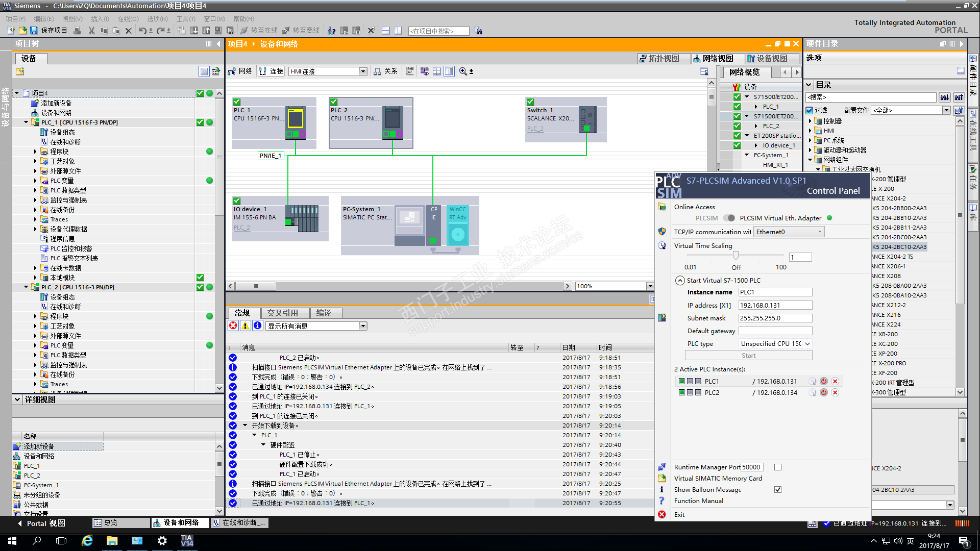Open Virtual SIMATIC Memory Card folder icon
980x551 pixels.
point(662,478)
